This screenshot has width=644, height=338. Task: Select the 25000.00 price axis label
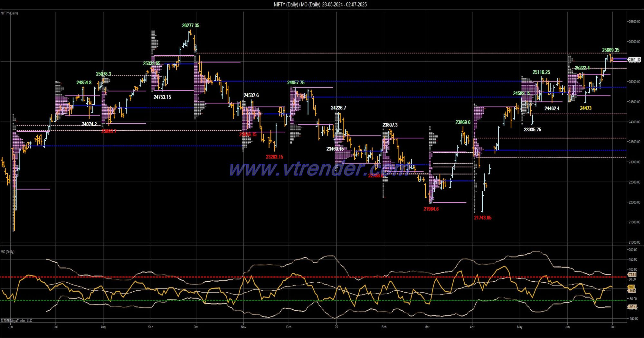[634, 82]
